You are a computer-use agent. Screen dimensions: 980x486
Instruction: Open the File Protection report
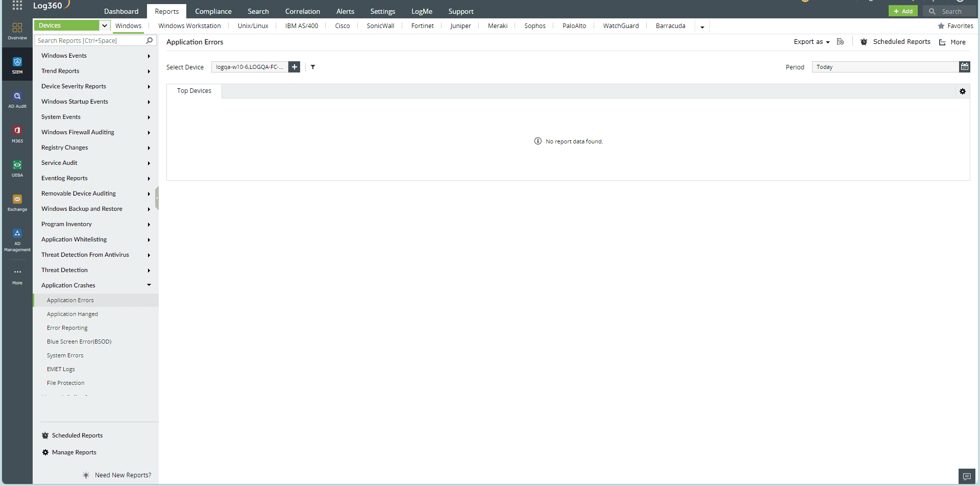point(66,383)
